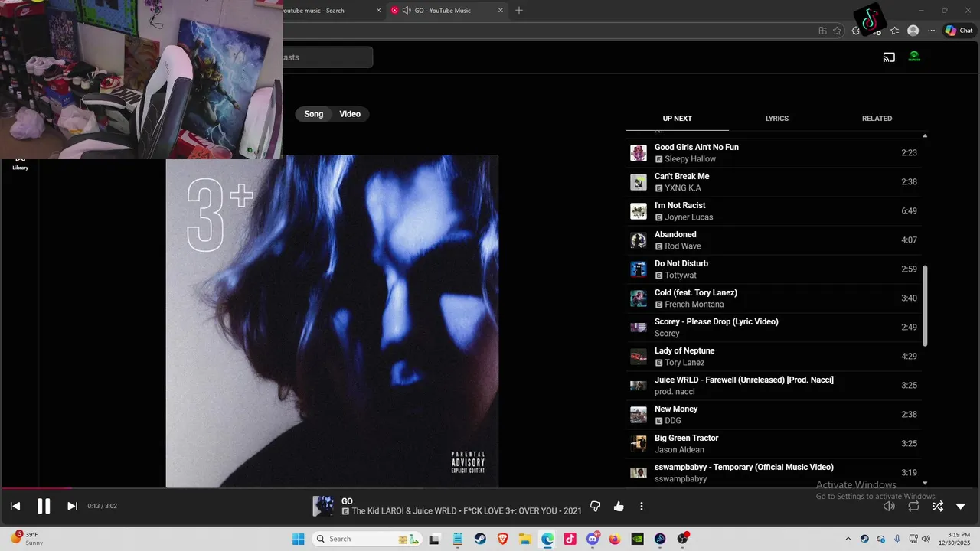Select the Good Girls Ain't No Fun thumbnail
Viewport: 980px width, 551px height.
tap(639, 153)
